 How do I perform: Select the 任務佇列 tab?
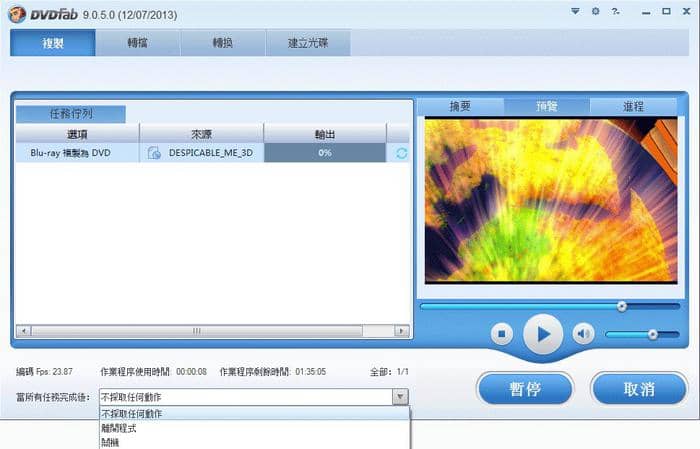tap(71, 114)
